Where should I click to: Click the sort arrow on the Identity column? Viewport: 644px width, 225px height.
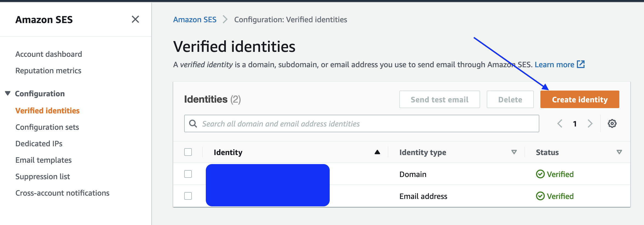click(377, 152)
